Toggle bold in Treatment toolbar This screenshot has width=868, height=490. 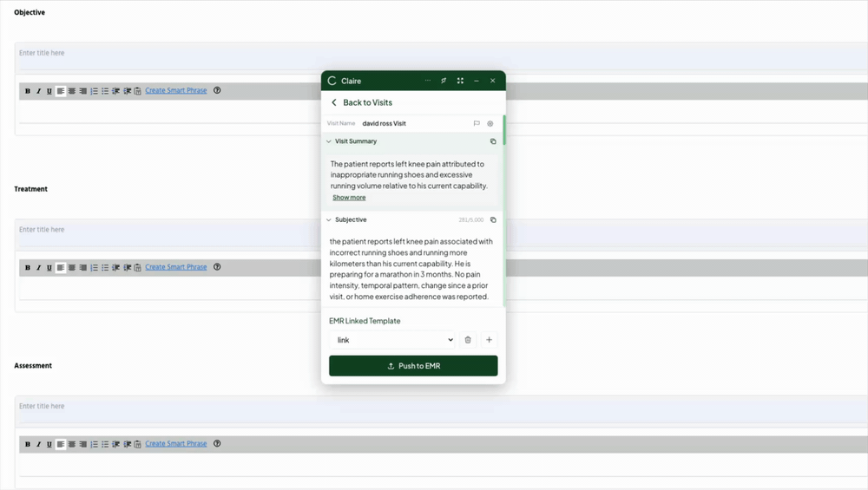click(x=28, y=267)
